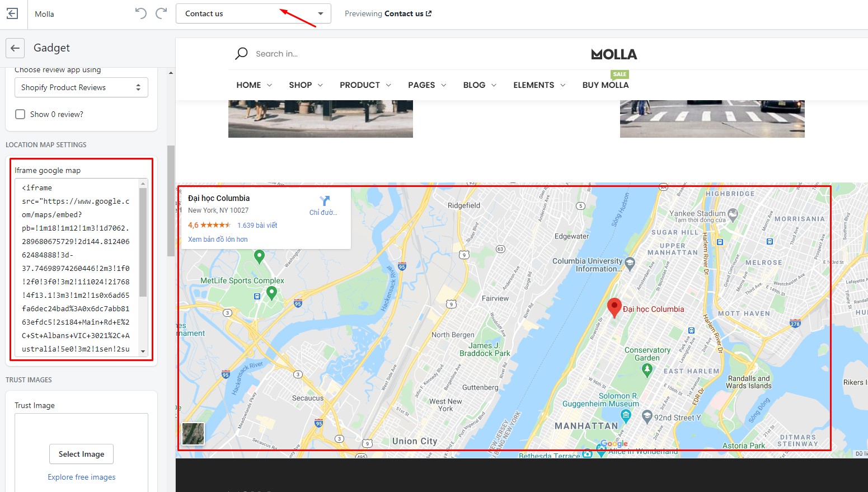Click the exit editor icon
The height and width of the screenshot is (492, 868).
[x=12, y=14]
